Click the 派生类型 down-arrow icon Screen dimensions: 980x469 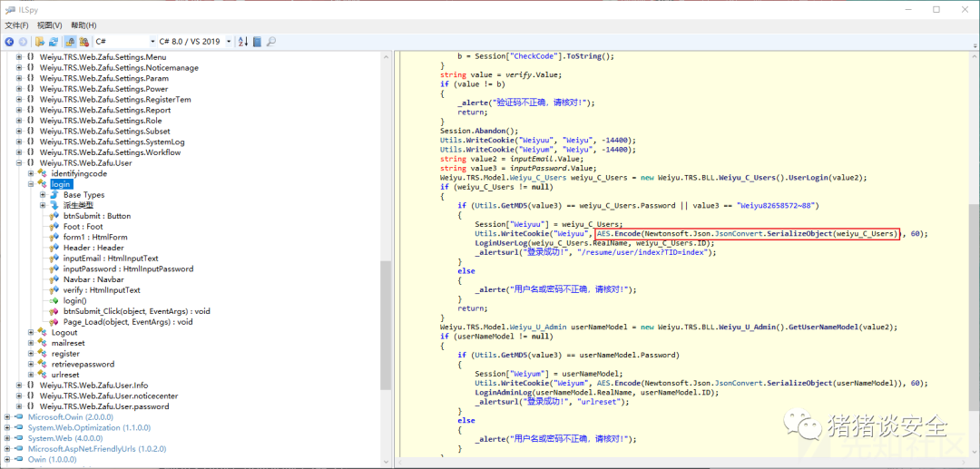tap(54, 205)
